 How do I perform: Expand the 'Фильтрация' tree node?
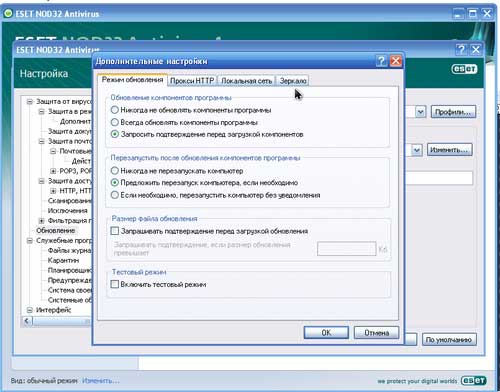(42, 221)
